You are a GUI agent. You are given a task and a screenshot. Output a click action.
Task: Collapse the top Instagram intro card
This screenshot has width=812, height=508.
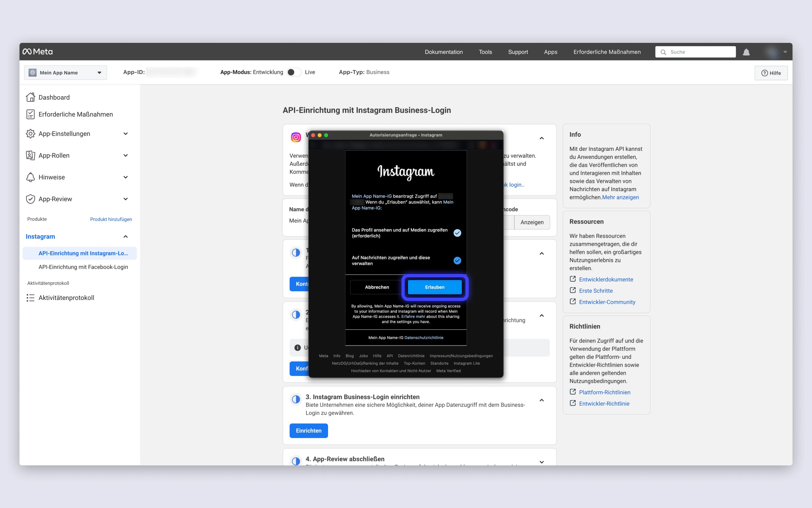click(541, 138)
